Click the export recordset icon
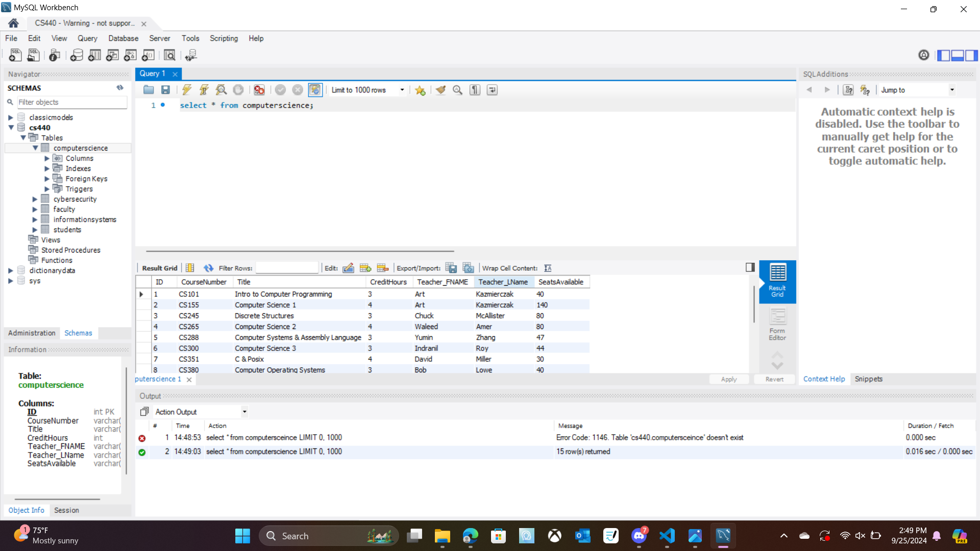The image size is (980, 551). click(x=451, y=268)
